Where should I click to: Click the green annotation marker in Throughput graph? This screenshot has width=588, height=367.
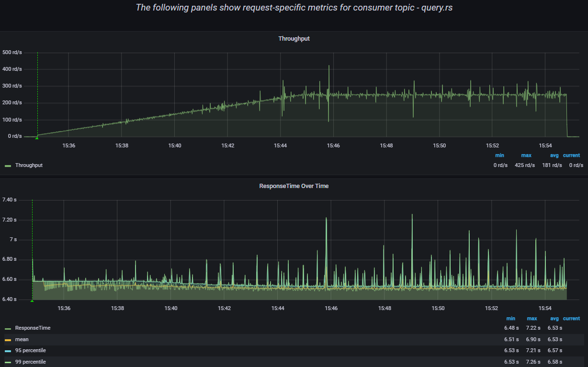click(37, 137)
